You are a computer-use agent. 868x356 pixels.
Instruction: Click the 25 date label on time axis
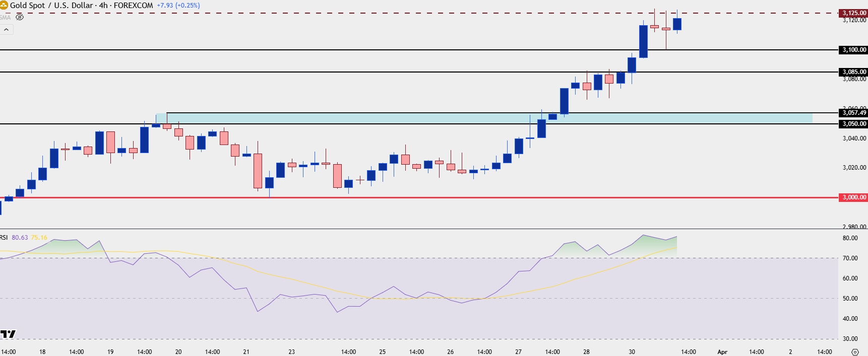383,352
